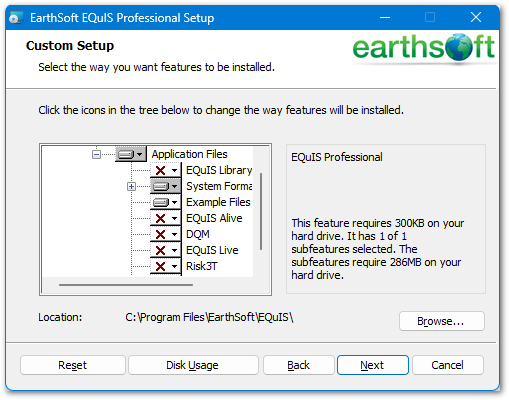Viewport: 509px width, 400px height.
Task: Open install options for Application Files
Action: click(x=131, y=154)
